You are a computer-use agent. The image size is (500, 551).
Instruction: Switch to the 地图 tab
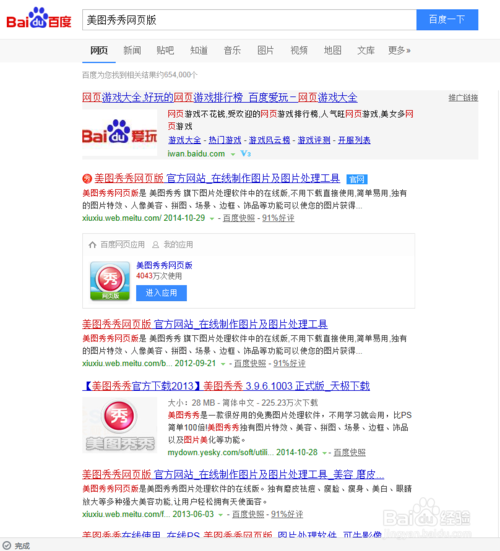tap(332, 50)
